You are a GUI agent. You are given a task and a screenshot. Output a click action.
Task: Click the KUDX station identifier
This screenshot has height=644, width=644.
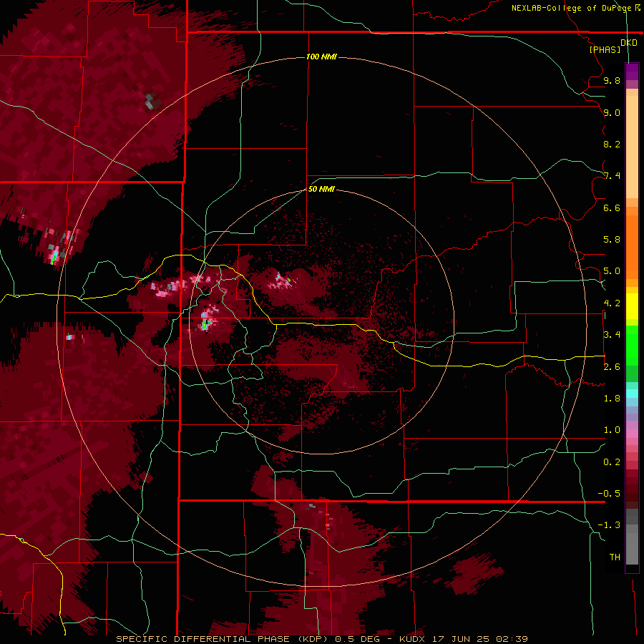[412, 639]
